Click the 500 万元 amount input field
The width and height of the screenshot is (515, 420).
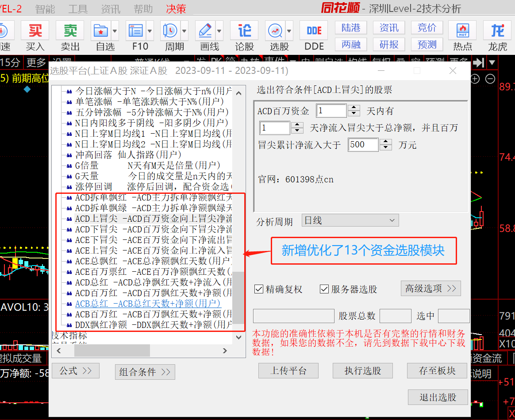point(363,145)
